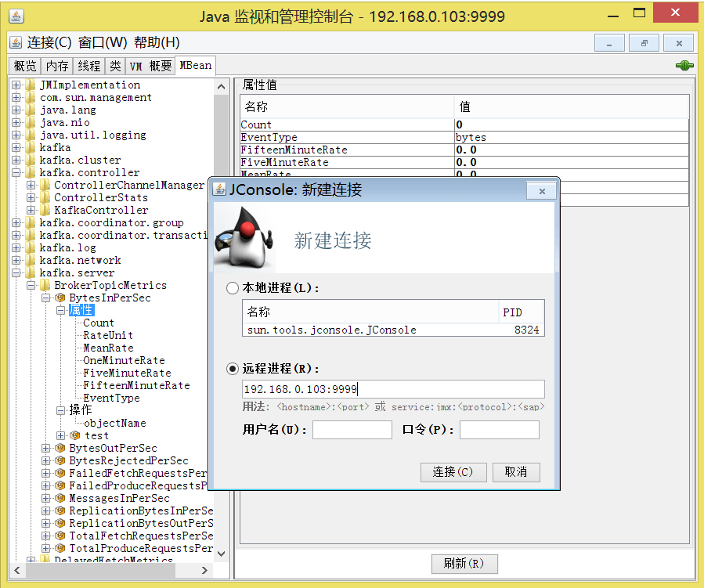Screen dimensions: 704x588
Task: Open the 连接(C) menu
Action: click(x=49, y=42)
